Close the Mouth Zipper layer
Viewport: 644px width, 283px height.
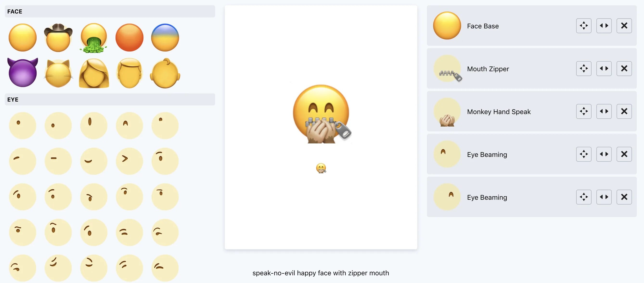pos(624,68)
